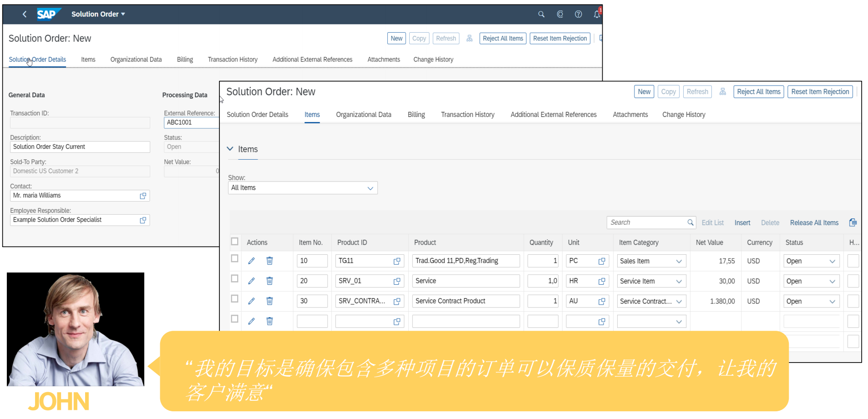
Task: Click the back arrow in the SAP header
Action: click(25, 14)
